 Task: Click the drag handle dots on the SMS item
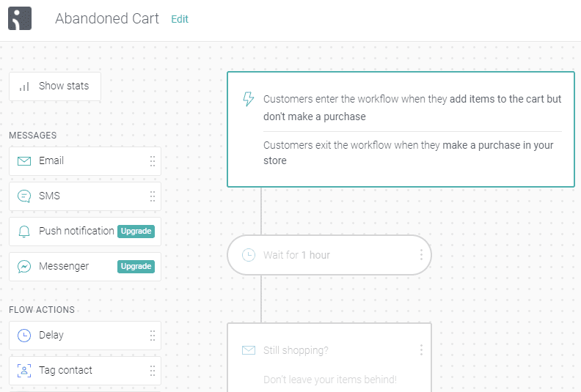[x=153, y=196]
